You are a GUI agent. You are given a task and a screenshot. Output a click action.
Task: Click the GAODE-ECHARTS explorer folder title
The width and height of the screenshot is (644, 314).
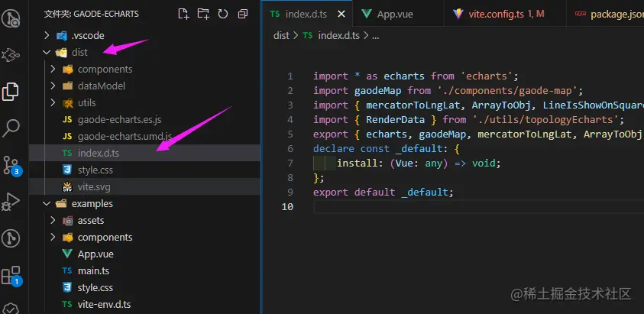point(91,14)
